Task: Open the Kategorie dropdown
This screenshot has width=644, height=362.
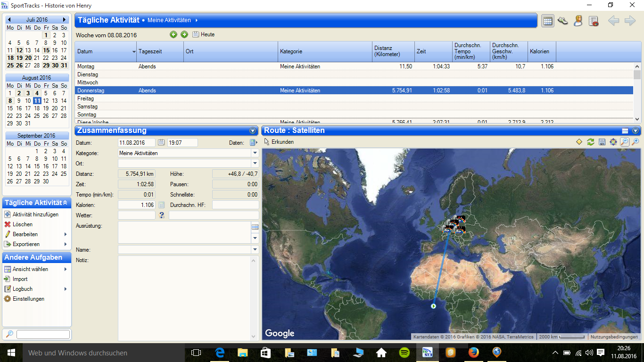Action: point(255,153)
